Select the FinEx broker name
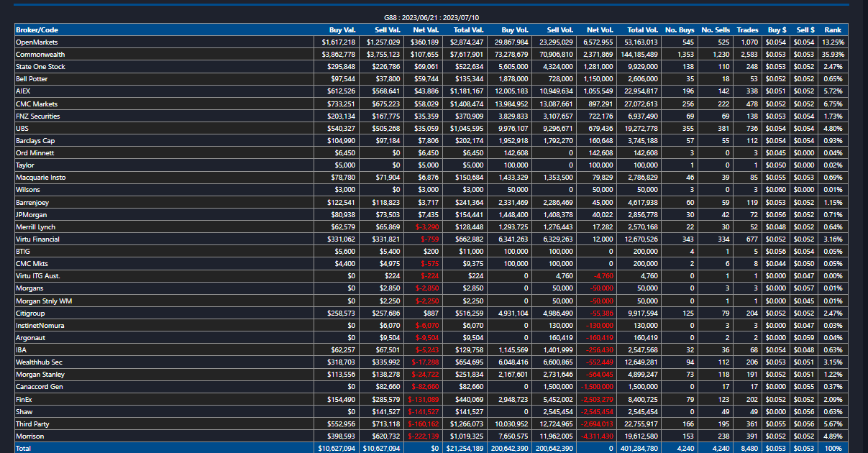Screen dimensions: 868x453 tap(24, 399)
